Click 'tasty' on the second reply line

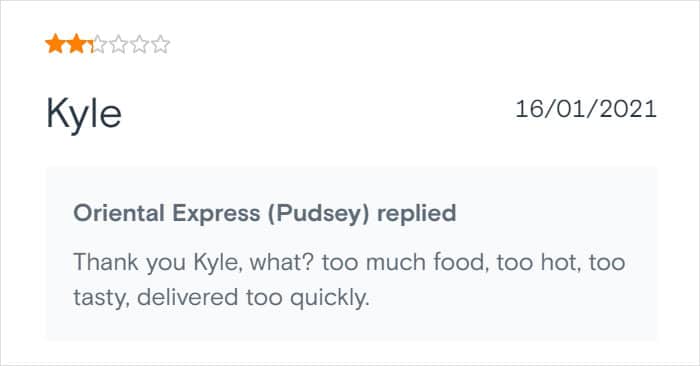(x=101, y=298)
